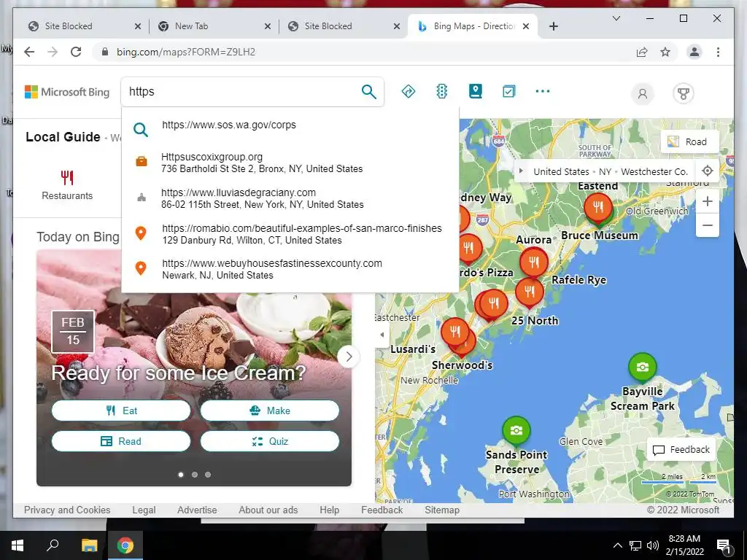The height and width of the screenshot is (560, 747).
Task: Open Windows Start menu
Action: 18,545
